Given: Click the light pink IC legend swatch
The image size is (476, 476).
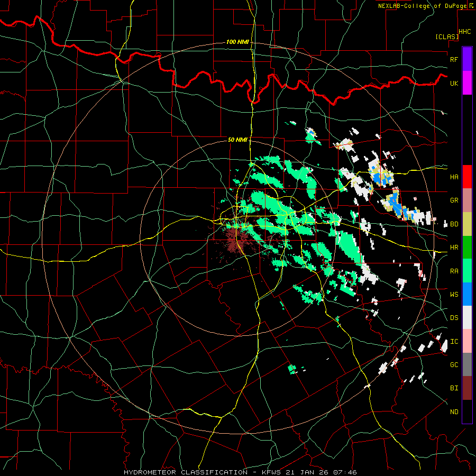Looking at the screenshot, I should [x=467, y=341].
